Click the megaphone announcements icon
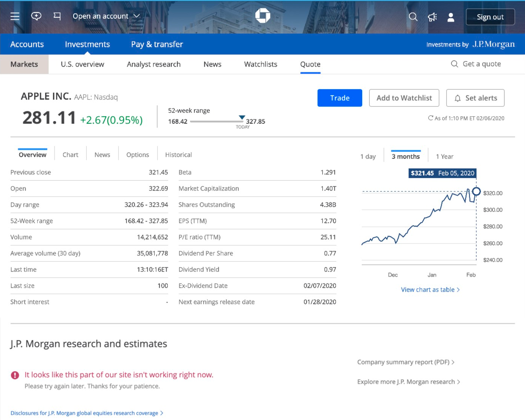This screenshot has width=525, height=420. 432,17
